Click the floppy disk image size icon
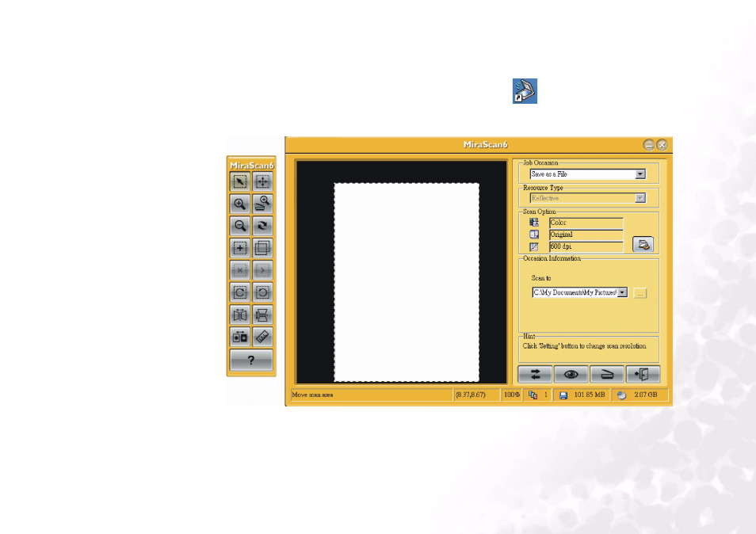756x534 pixels. coord(563,395)
